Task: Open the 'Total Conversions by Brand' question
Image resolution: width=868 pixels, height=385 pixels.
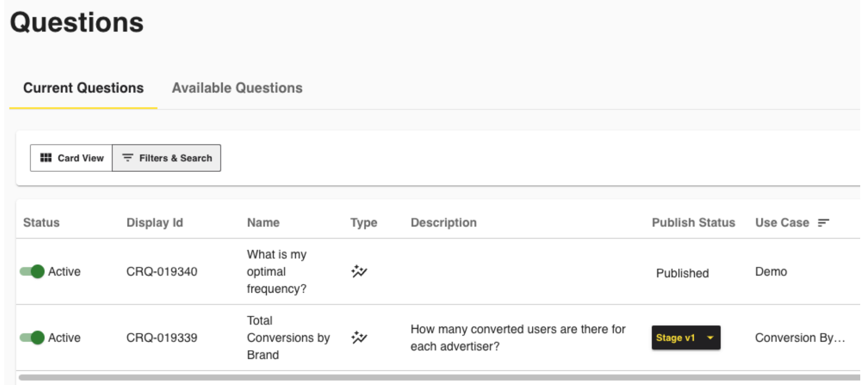Action: coord(288,338)
